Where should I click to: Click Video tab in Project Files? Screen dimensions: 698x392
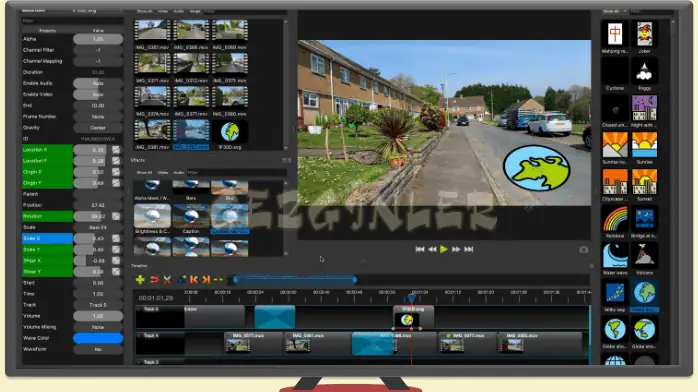(163, 11)
